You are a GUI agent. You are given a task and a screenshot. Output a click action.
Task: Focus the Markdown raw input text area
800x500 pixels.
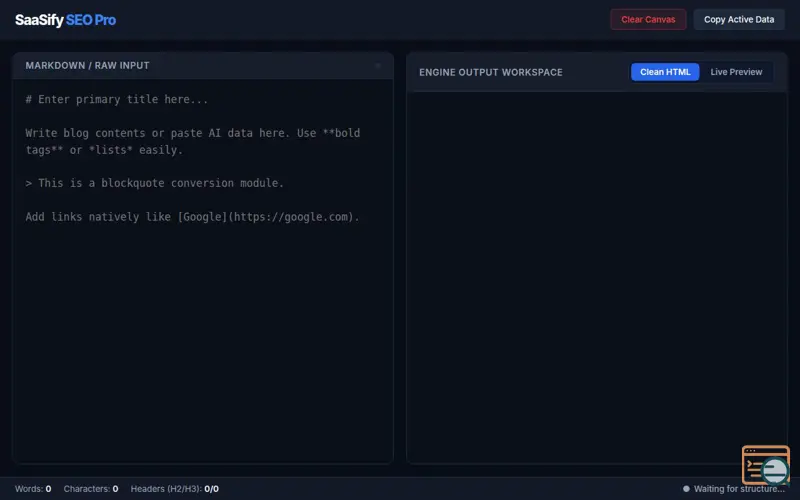[x=203, y=270]
